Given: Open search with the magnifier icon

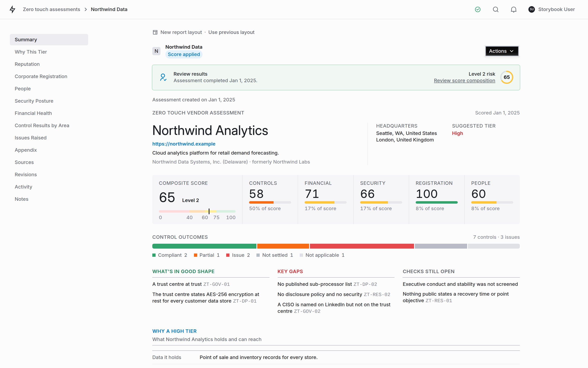Looking at the screenshot, I should coord(496,9).
